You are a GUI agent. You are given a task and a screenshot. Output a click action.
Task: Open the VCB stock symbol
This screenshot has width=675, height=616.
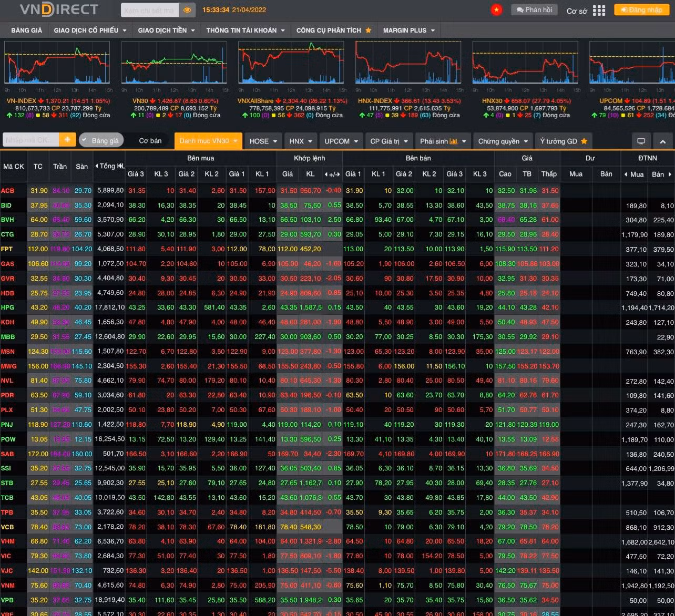click(x=8, y=527)
